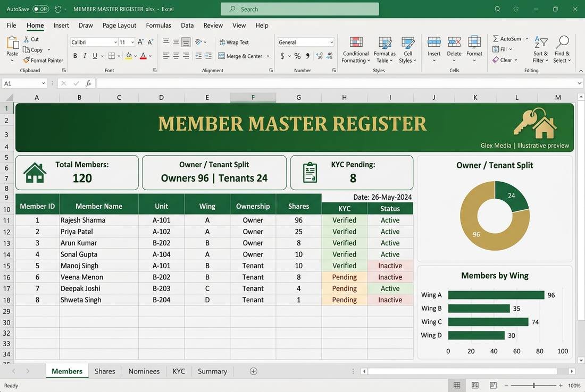
Task: Toggle Underline formatting
Action: [x=95, y=56]
